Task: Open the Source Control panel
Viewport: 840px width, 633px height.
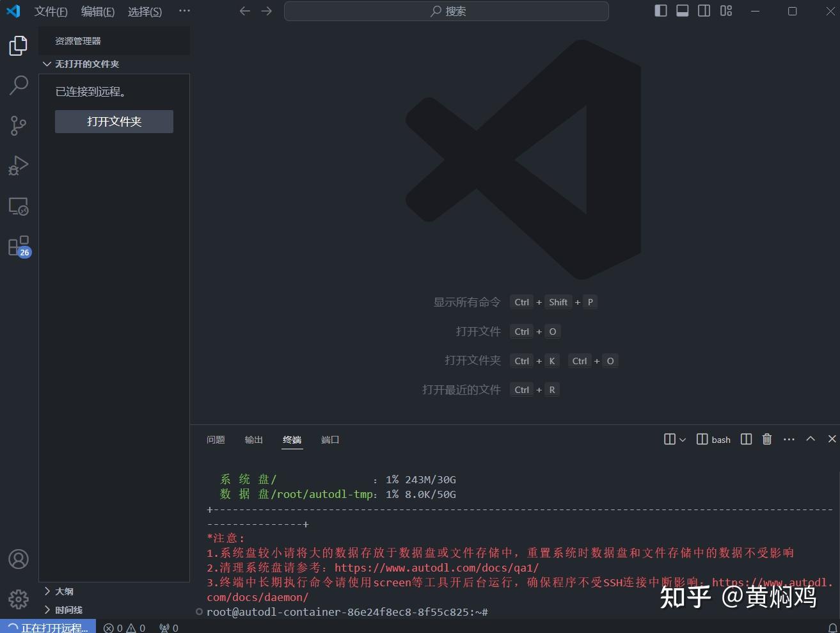Action: (x=18, y=125)
